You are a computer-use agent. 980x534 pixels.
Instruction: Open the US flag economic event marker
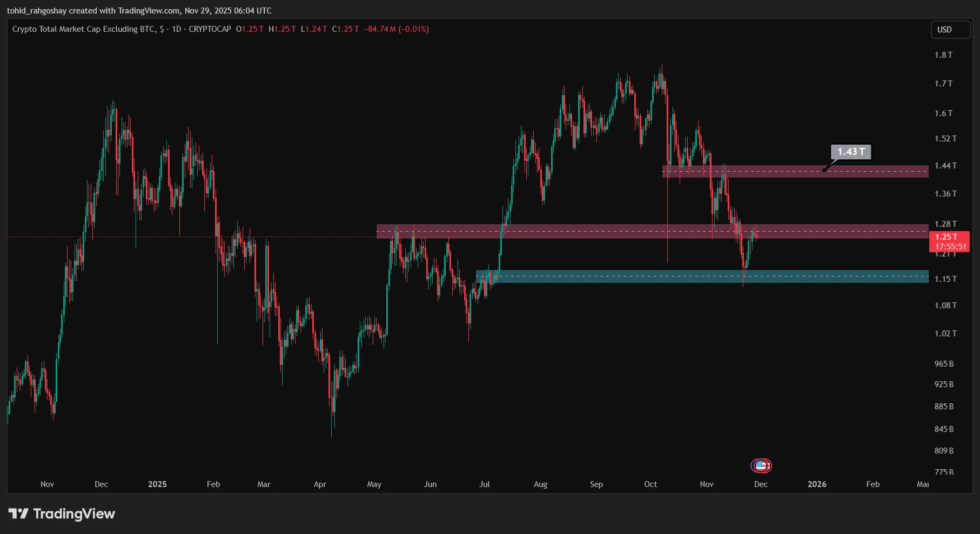pyautogui.click(x=761, y=465)
